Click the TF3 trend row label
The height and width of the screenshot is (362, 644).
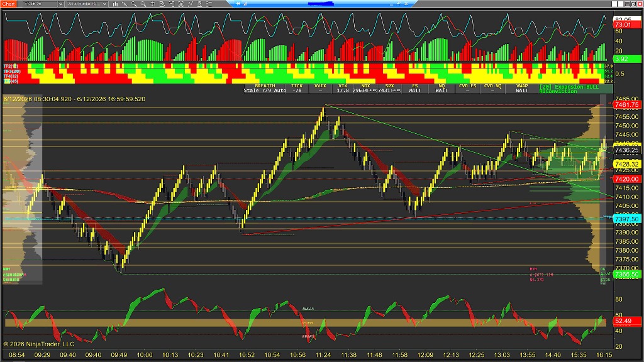11,71
